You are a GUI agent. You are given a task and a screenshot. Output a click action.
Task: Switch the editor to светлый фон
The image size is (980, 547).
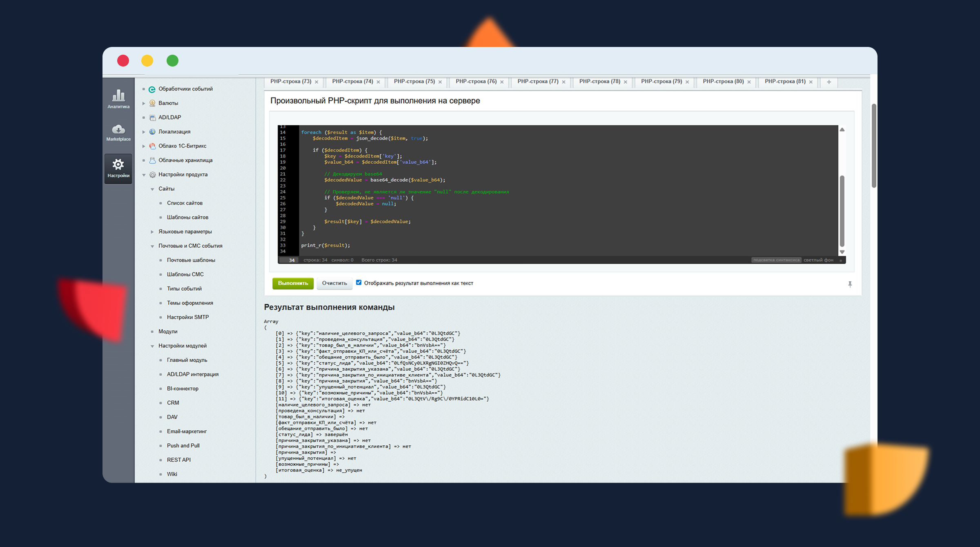point(818,260)
